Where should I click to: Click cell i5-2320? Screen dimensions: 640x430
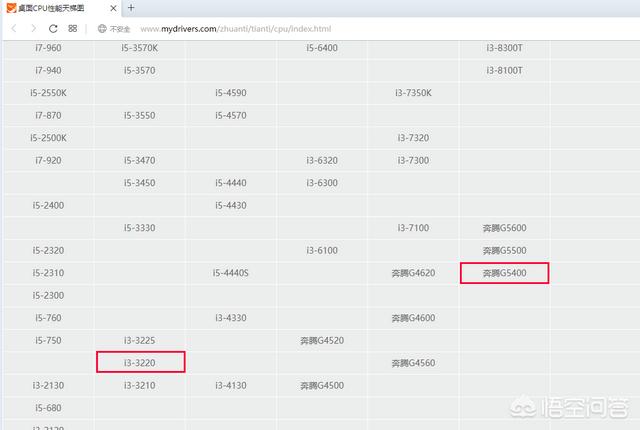pos(48,250)
